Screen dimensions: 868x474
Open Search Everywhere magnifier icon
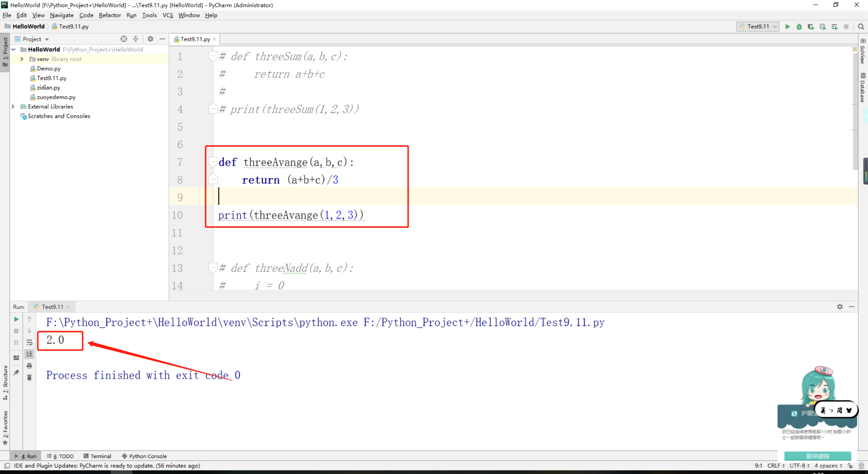[861, 27]
